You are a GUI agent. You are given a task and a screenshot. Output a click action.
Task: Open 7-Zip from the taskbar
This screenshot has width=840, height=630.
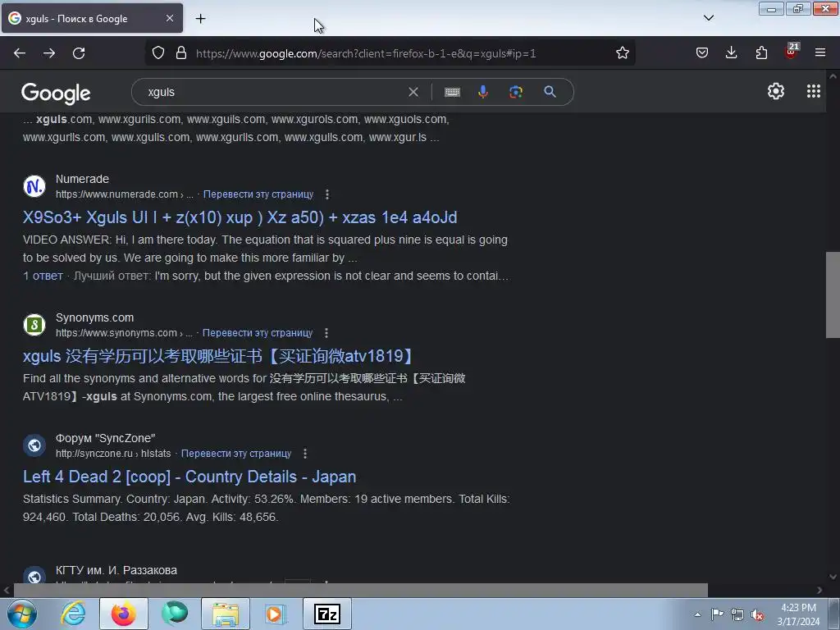(x=327, y=614)
